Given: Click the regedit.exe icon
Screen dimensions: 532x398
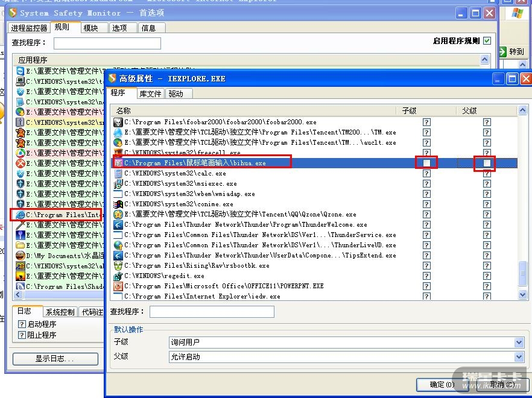Looking at the screenshot, I should point(118,276).
